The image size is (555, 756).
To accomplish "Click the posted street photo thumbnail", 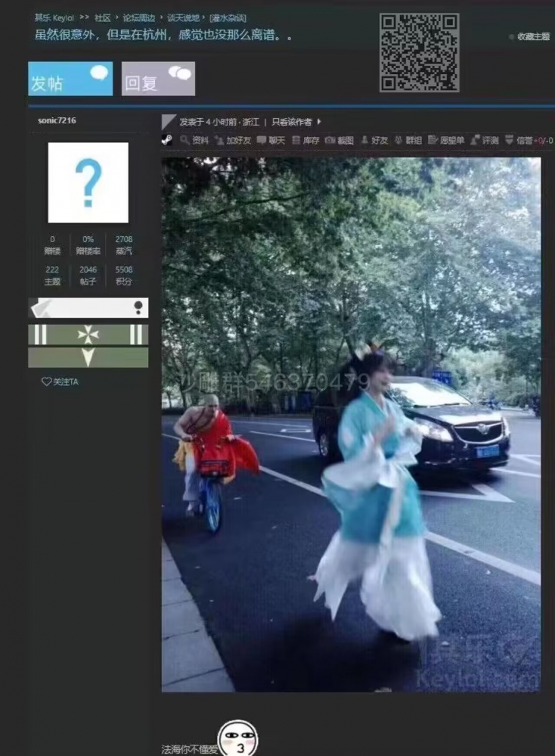I will pos(351,425).
